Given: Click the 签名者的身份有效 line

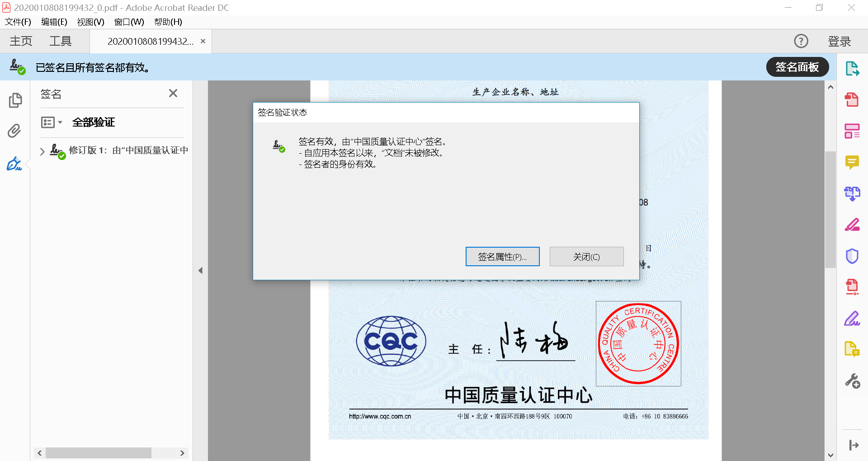Looking at the screenshot, I should click(338, 164).
